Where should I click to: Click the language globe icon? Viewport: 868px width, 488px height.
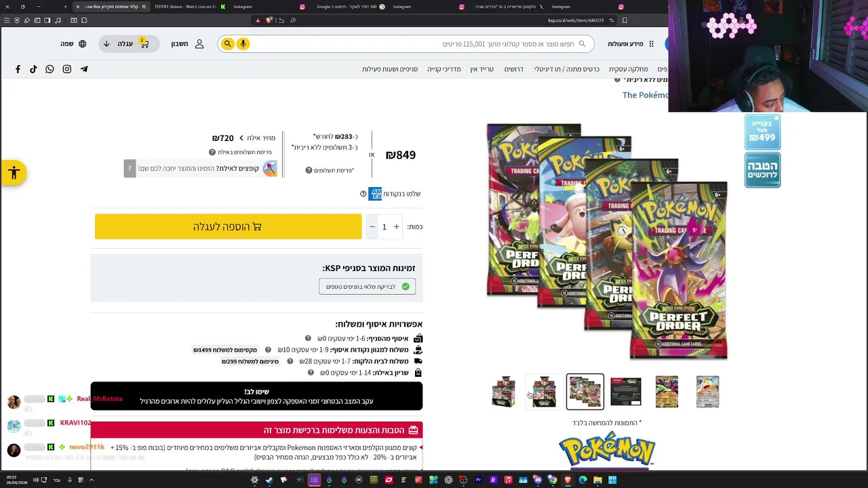82,44
